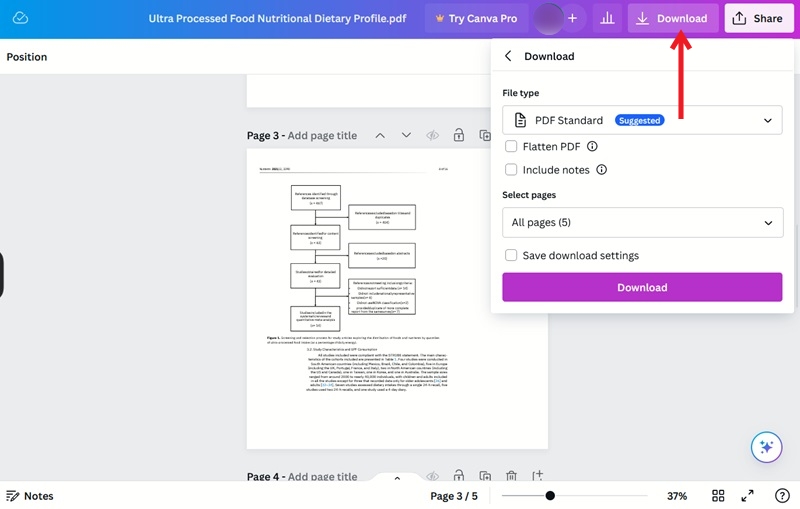Switch to grid view

718,496
